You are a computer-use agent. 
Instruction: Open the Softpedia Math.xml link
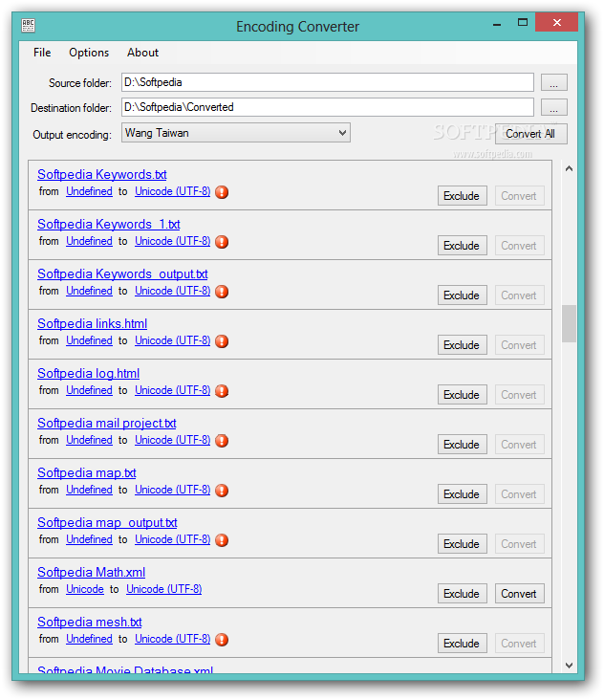click(92, 572)
